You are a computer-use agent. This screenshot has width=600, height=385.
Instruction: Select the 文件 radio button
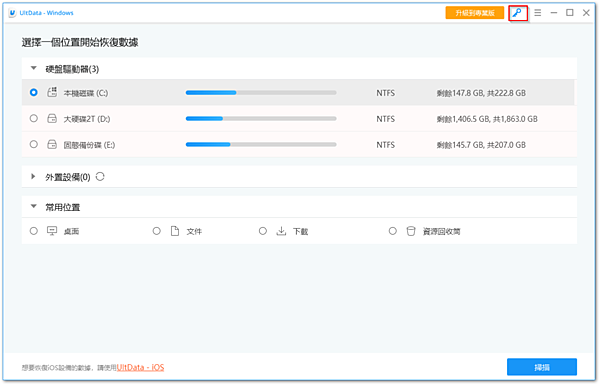pyautogui.click(x=157, y=231)
